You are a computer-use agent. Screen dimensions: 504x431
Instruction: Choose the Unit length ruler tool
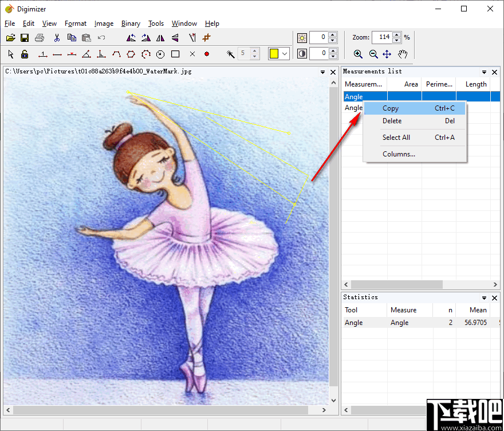point(42,54)
